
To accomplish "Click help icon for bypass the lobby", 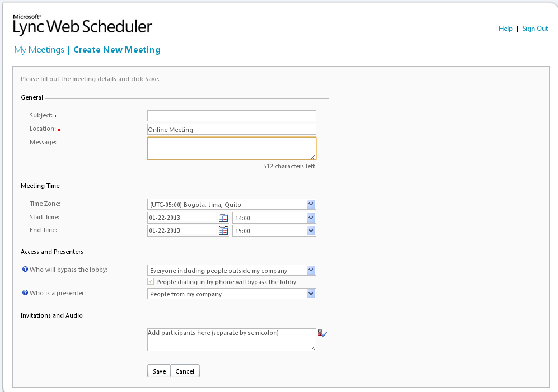I will click(x=25, y=270).
